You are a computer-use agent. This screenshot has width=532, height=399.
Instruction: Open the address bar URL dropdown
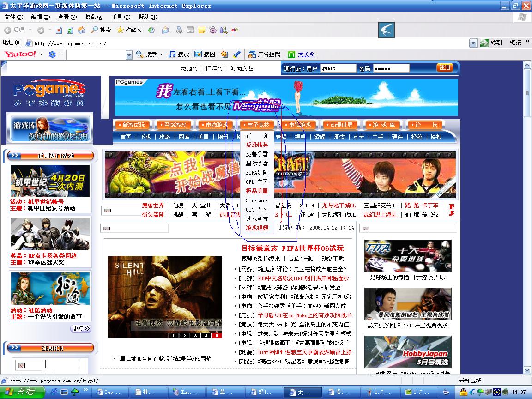pyautogui.click(x=473, y=43)
